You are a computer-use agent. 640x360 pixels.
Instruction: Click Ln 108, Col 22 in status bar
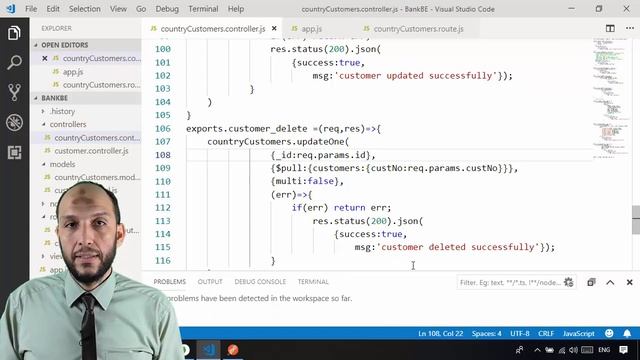pyautogui.click(x=440, y=333)
